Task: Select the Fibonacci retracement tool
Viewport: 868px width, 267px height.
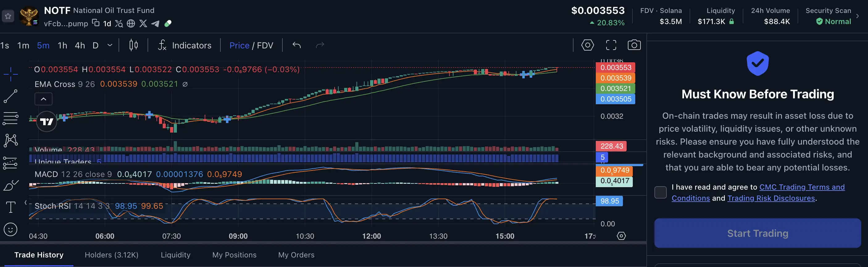Action: (x=10, y=118)
